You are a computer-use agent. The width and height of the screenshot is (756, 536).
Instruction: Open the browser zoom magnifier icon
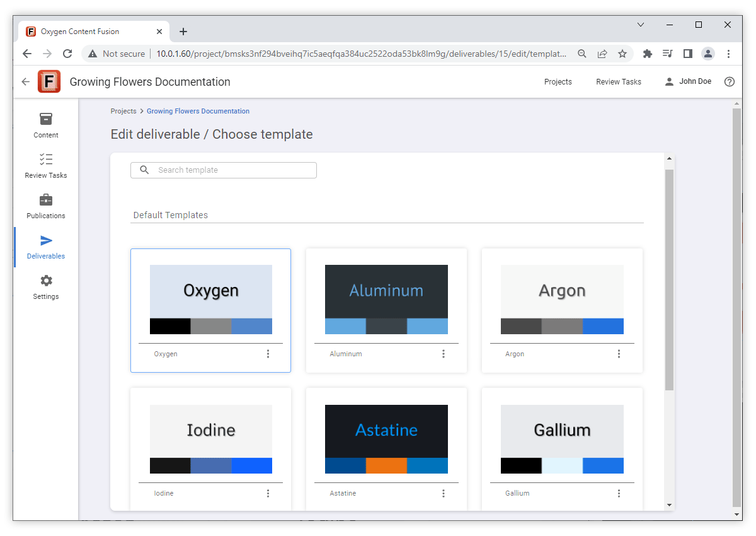[582, 54]
